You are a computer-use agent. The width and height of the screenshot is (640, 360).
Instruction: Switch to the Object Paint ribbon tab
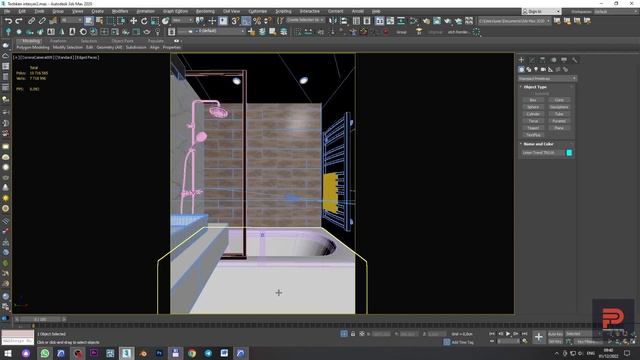pyautogui.click(x=122, y=41)
